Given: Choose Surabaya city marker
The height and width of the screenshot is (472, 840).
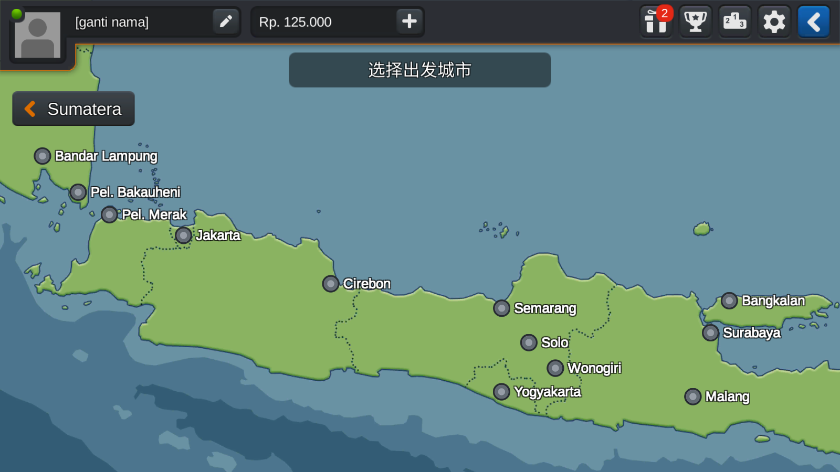Looking at the screenshot, I should 711,333.
